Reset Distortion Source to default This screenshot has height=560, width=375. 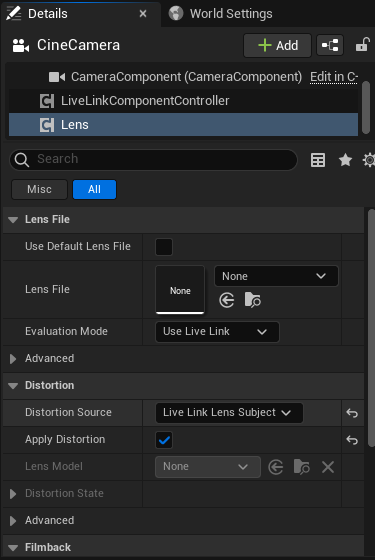(352, 413)
